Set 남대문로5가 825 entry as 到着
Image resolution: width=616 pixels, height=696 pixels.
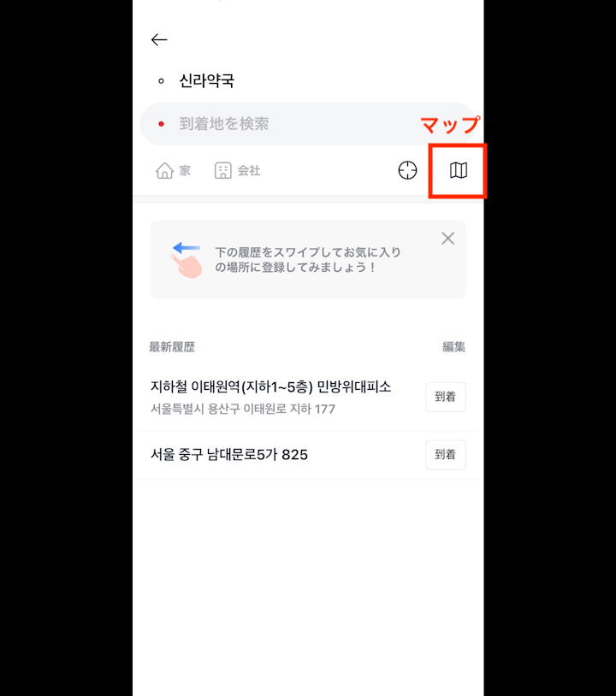[x=446, y=455]
